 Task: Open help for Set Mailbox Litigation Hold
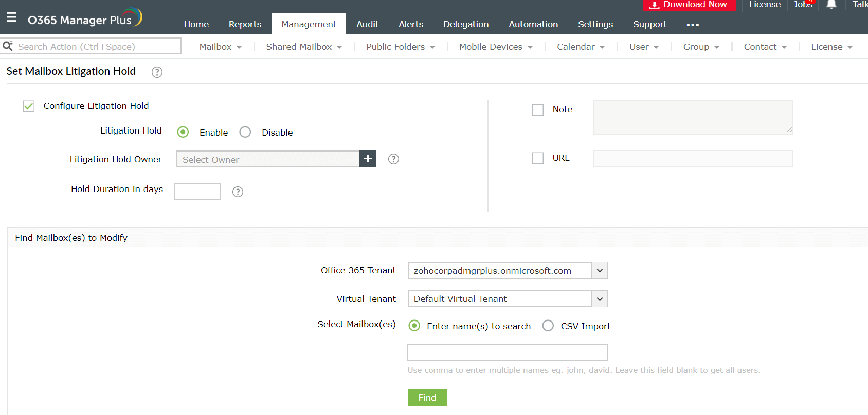click(157, 72)
